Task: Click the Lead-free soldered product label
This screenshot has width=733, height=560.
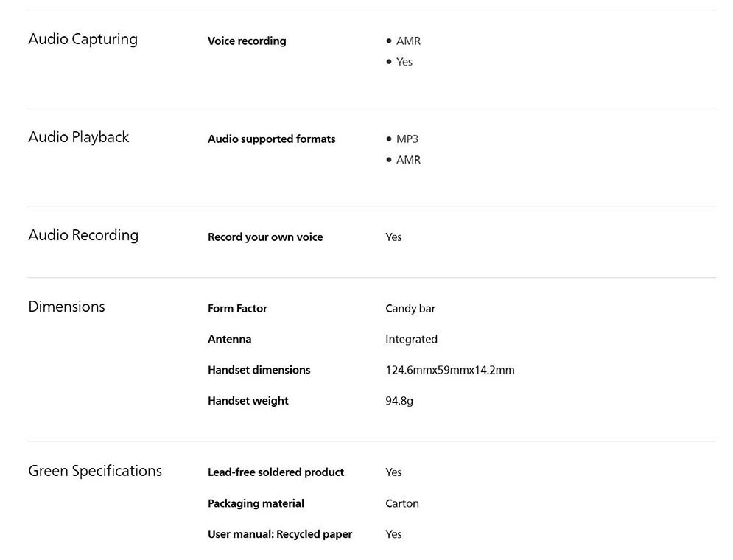Action: 276,472
